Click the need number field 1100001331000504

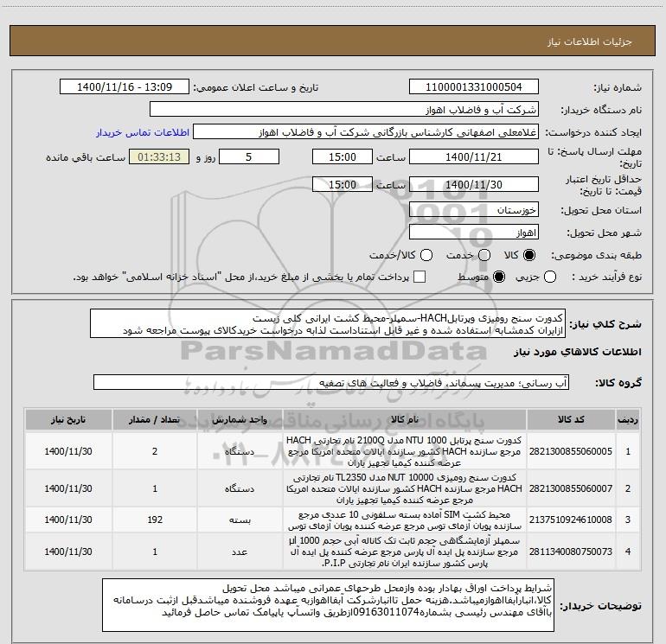474,87
